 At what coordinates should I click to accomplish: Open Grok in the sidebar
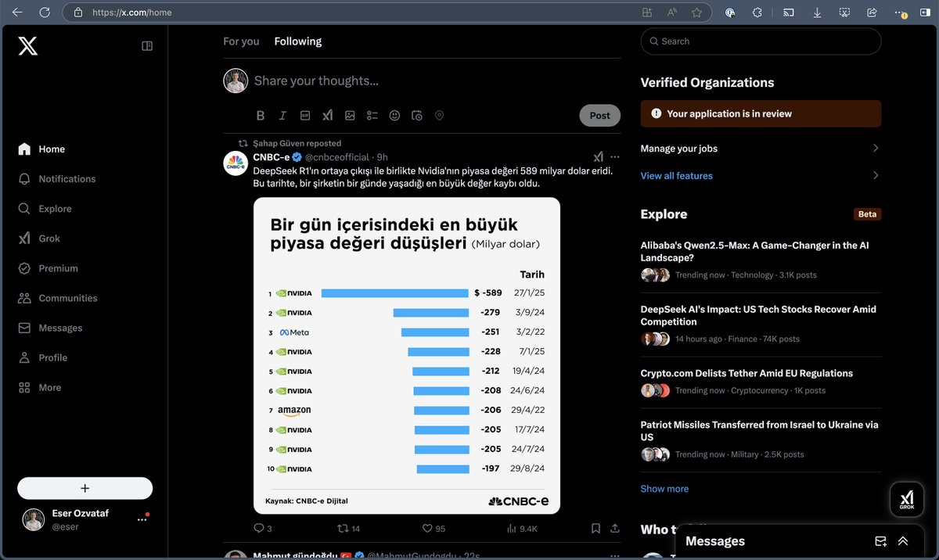tap(39, 239)
